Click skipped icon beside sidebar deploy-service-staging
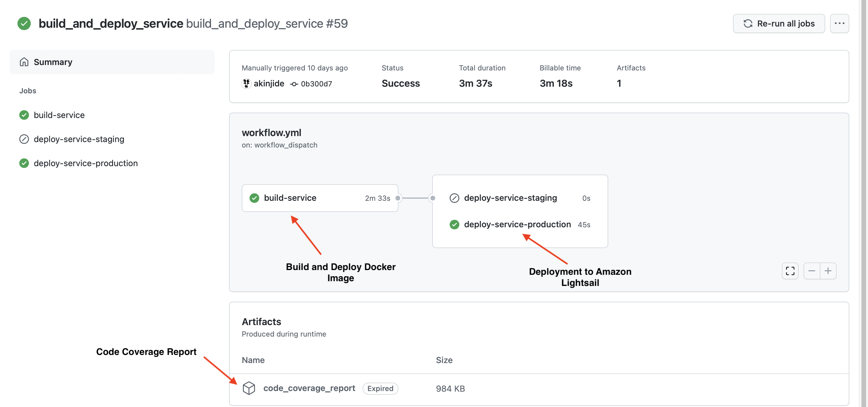The width and height of the screenshot is (868, 407). pyautogui.click(x=24, y=139)
